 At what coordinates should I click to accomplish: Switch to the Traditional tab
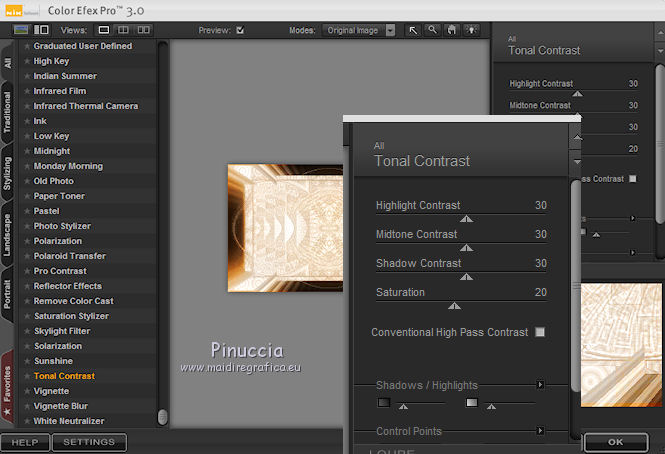(8, 112)
